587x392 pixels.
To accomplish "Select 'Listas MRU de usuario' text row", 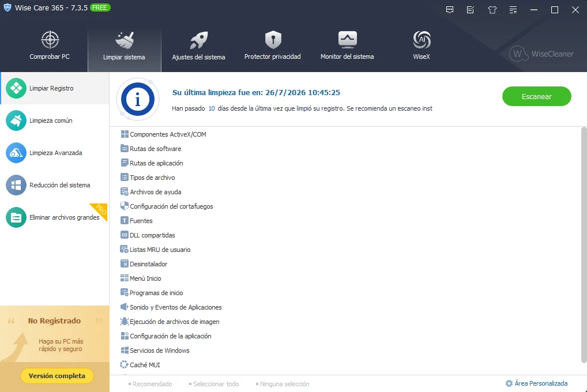I will tap(160, 250).
